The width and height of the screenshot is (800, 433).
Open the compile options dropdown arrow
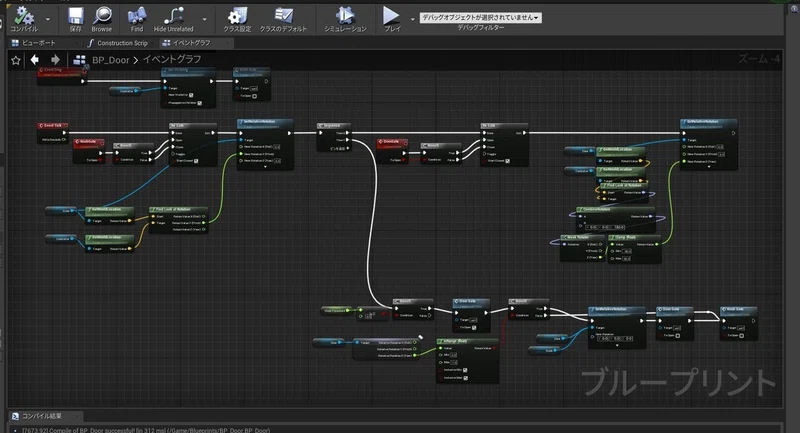tap(48, 19)
